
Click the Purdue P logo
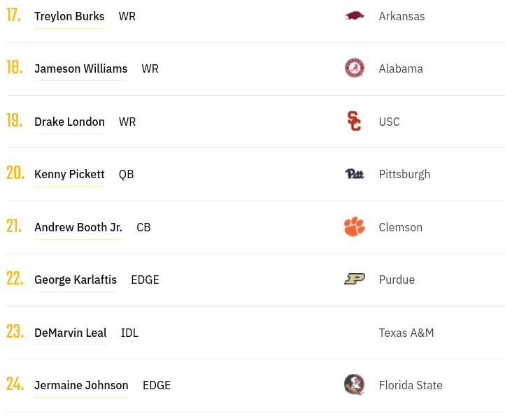click(355, 279)
